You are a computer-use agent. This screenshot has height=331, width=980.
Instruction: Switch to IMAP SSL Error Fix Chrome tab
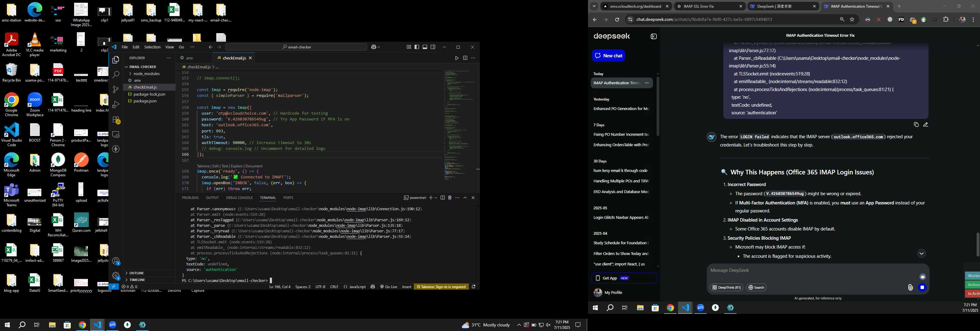pos(710,6)
